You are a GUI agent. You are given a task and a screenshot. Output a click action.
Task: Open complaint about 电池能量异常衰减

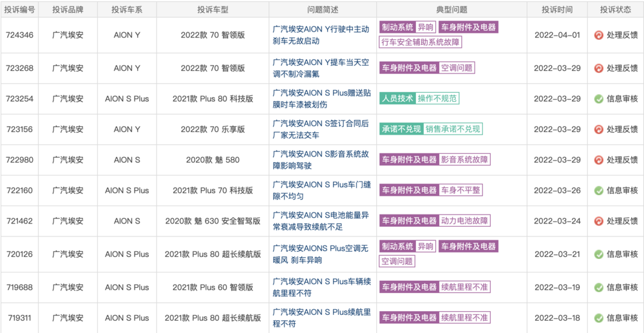click(x=321, y=221)
